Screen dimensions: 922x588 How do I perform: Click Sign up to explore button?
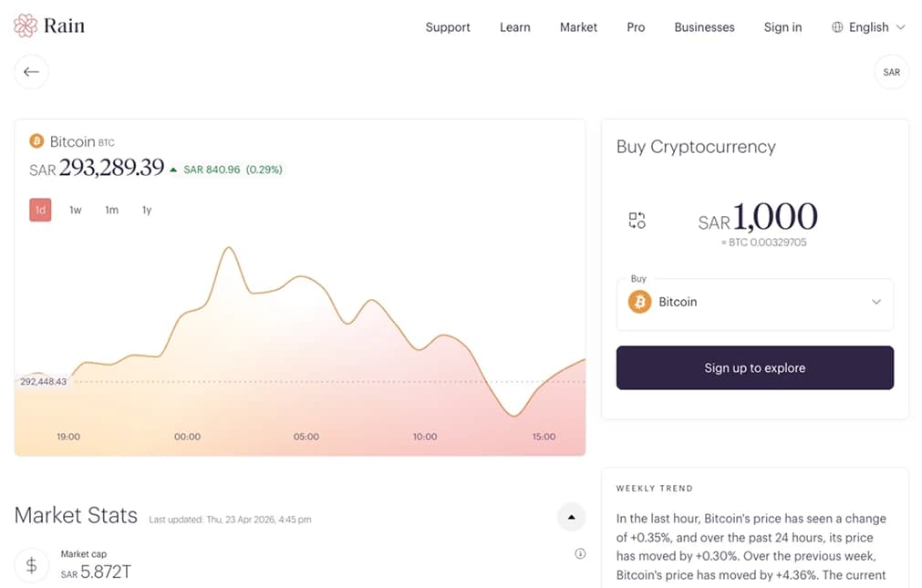(754, 368)
